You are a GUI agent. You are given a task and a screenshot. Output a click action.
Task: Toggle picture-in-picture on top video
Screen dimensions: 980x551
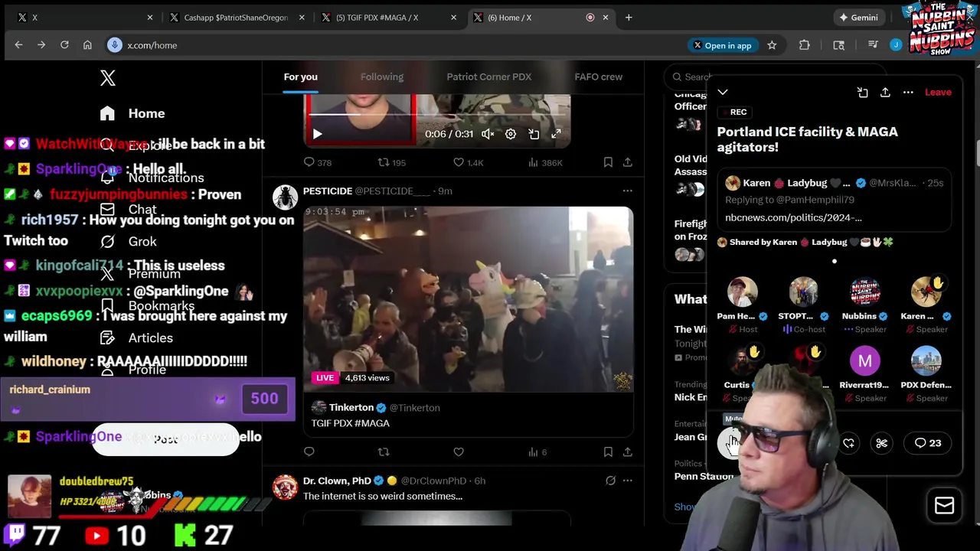pyautogui.click(x=534, y=135)
